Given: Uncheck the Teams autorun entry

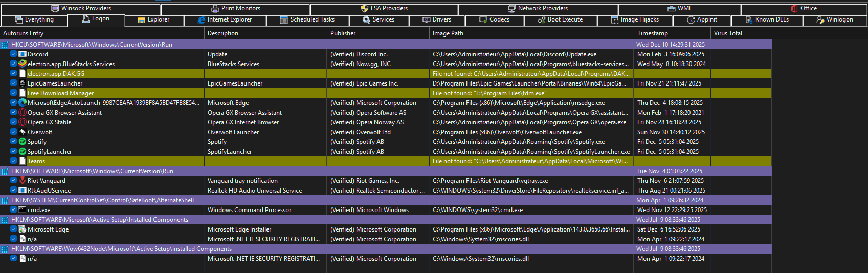Looking at the screenshot, I should click(x=14, y=161).
